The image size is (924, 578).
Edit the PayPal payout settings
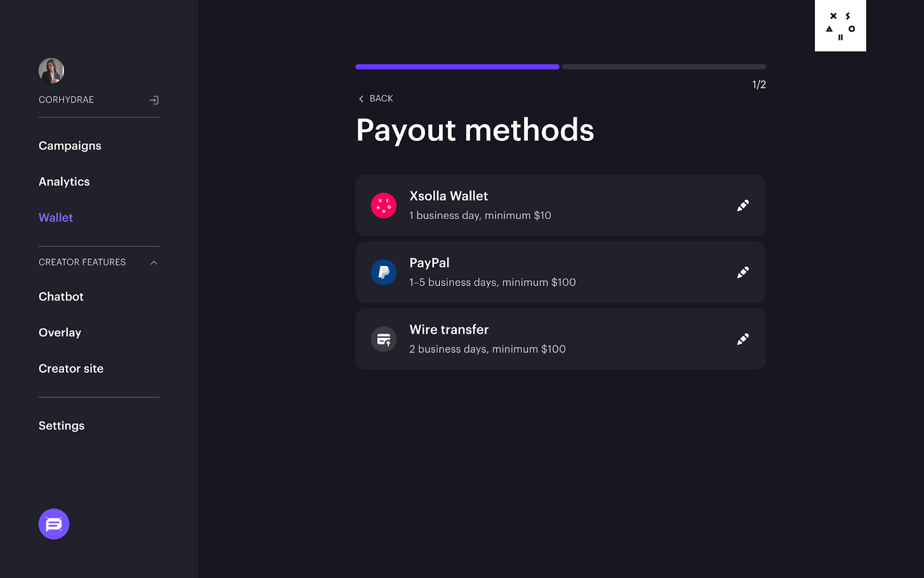point(743,272)
